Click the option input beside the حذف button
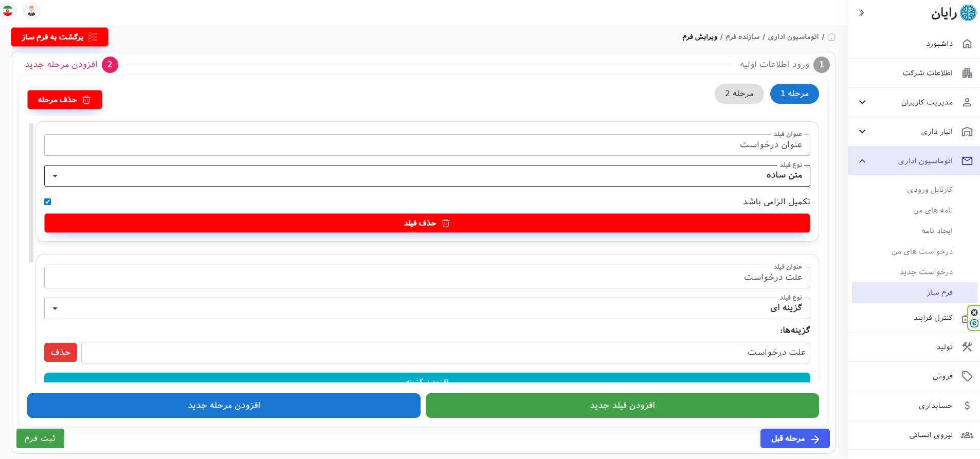The height and width of the screenshot is (459, 980). tap(446, 353)
